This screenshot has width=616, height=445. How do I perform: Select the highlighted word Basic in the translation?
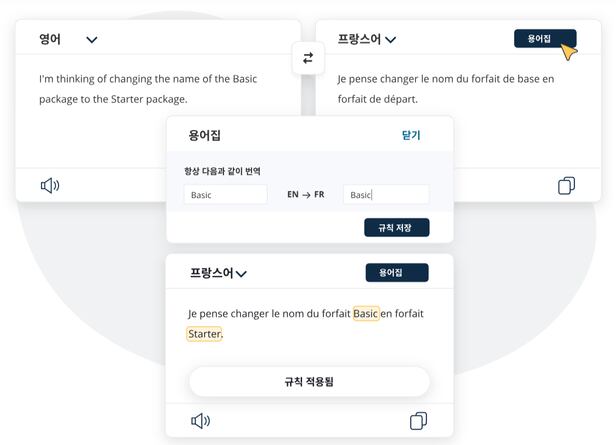pos(366,314)
